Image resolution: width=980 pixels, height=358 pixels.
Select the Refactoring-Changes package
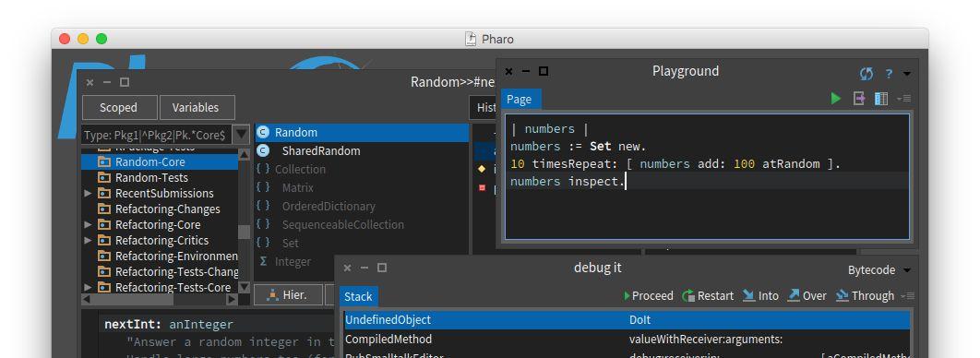[x=160, y=209]
